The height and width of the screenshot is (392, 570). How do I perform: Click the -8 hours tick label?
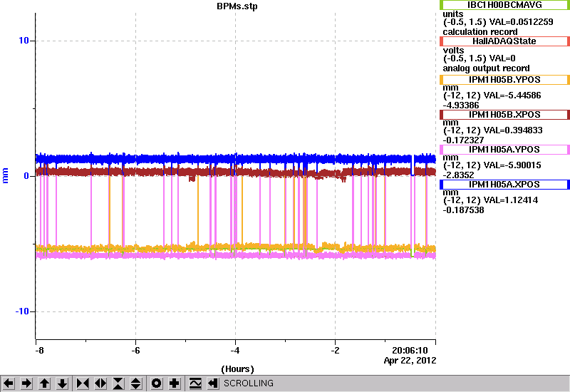(39, 351)
